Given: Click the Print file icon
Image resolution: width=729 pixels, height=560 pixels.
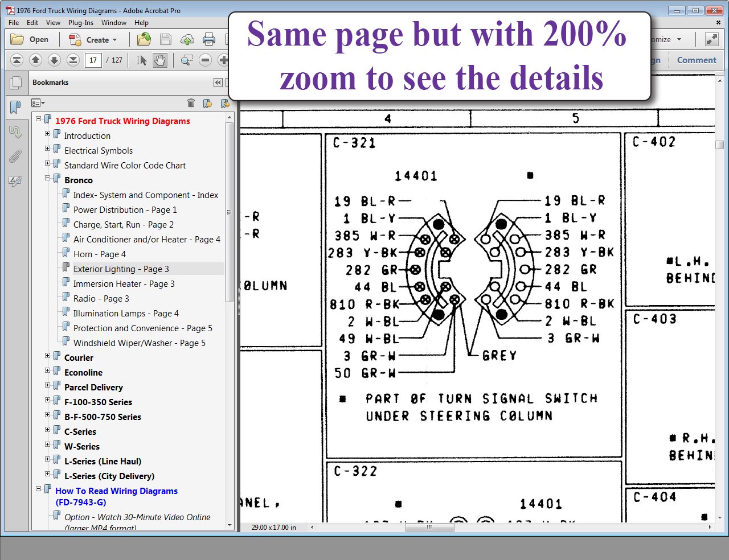Looking at the screenshot, I should (209, 39).
